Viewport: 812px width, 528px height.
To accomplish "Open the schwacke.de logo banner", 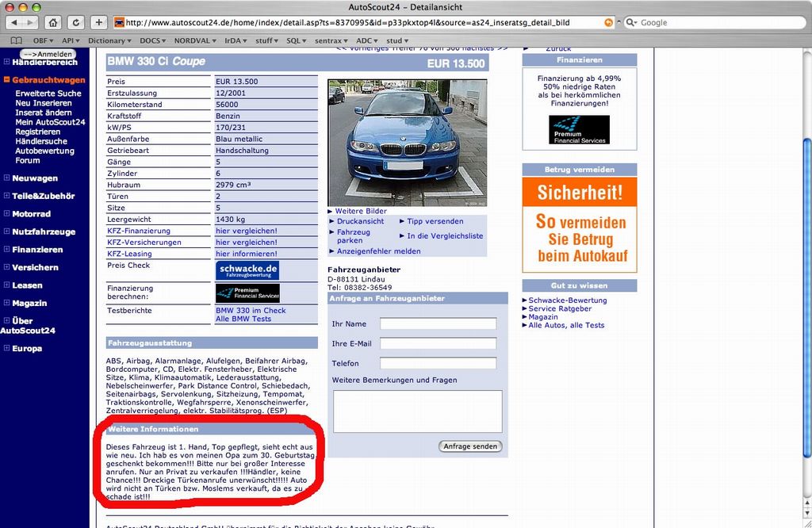I will [x=247, y=270].
